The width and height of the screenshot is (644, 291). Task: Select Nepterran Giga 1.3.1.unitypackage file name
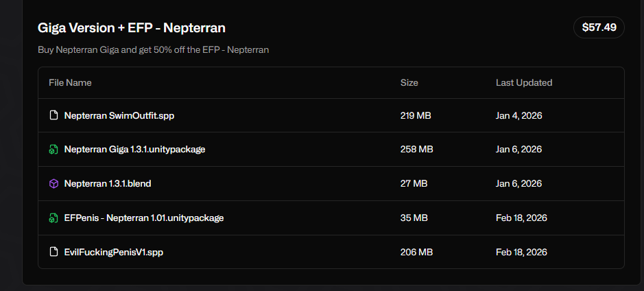coord(134,149)
